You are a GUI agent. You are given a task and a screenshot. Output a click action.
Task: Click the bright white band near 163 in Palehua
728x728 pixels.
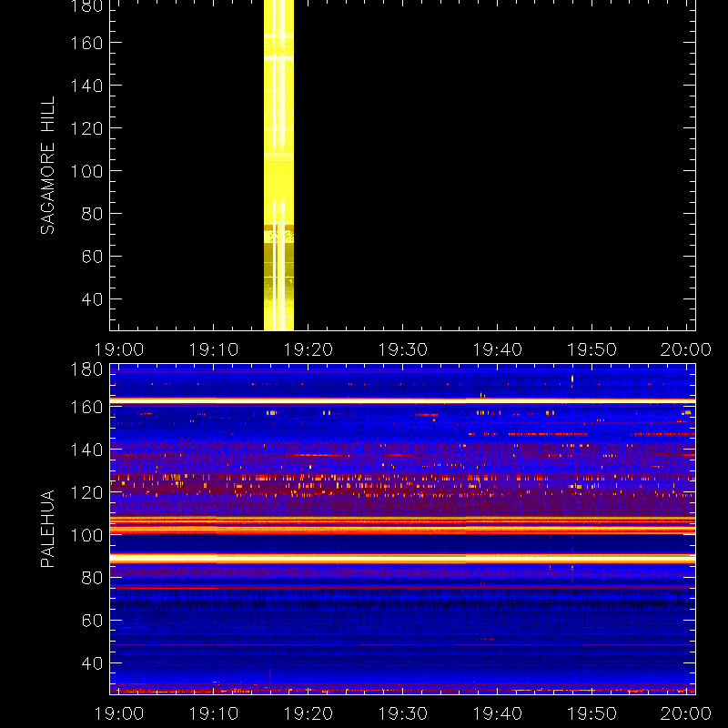coord(402,400)
